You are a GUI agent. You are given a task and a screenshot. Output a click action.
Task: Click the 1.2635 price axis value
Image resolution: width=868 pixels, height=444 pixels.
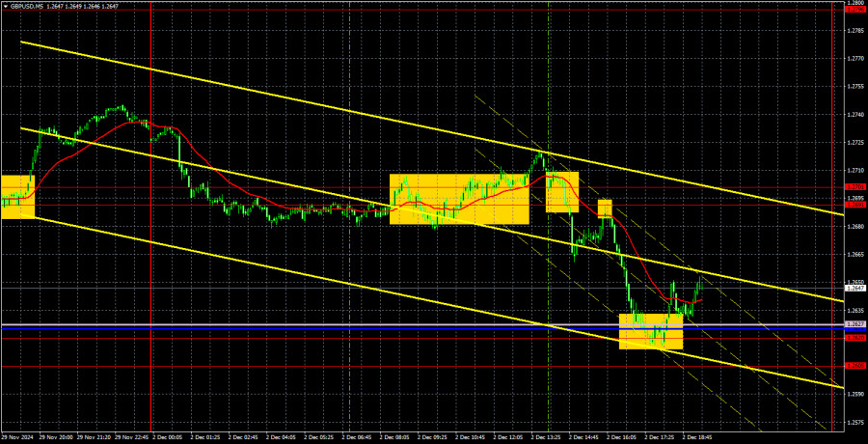pos(855,311)
